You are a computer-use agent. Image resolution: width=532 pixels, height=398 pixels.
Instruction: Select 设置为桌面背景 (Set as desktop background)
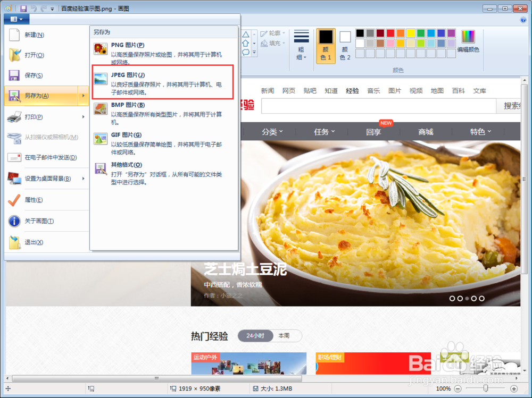[46, 179]
